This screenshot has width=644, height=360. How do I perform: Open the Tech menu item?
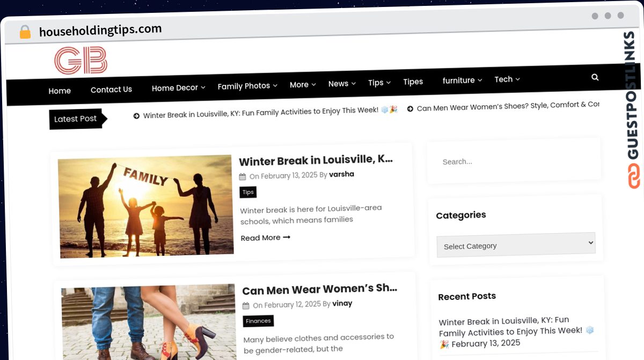(503, 80)
